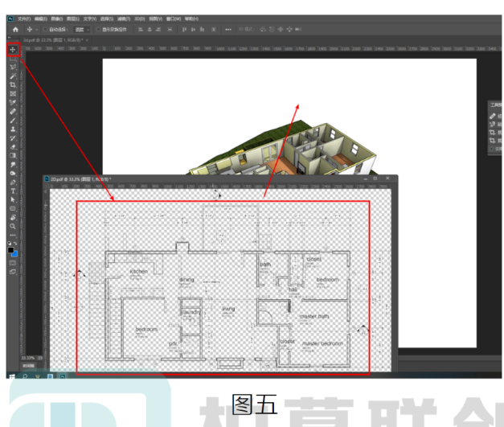The width and height of the screenshot is (504, 427).
Task: Select the Crop tool in left toolbar
Action: [x=13, y=85]
